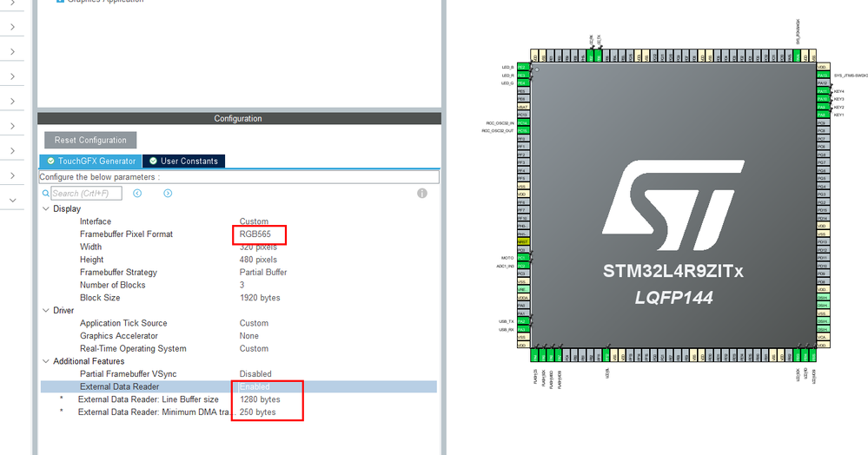Click the grey PA12 pin
The width and height of the screenshot is (868, 455).
point(823,83)
